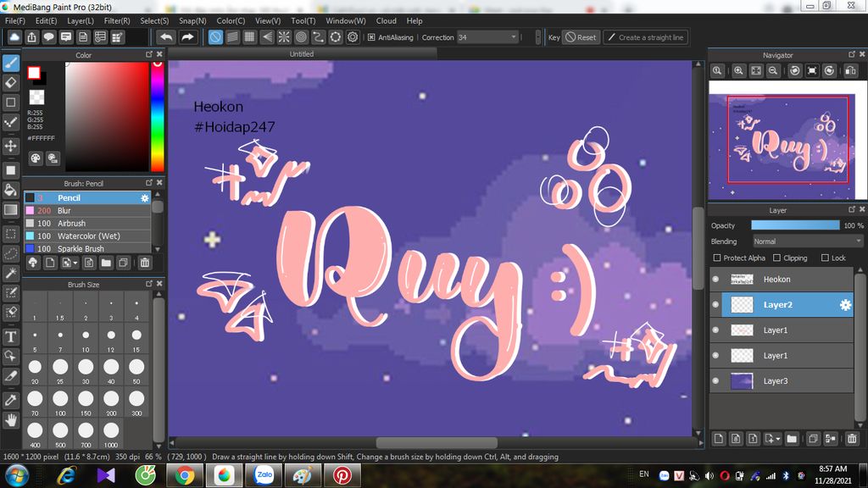Open the Correction value dropdown
The image size is (868, 488).
pyautogui.click(x=487, y=37)
